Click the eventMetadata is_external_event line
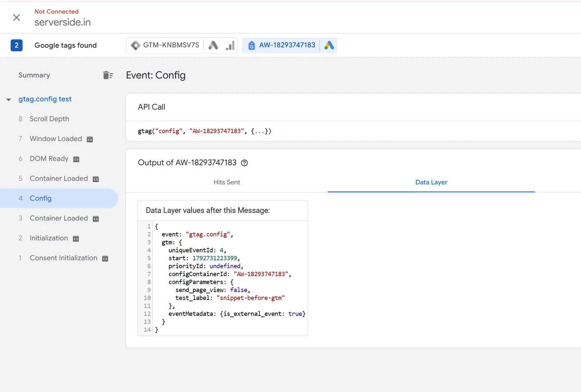This screenshot has height=392, width=581. (x=237, y=314)
